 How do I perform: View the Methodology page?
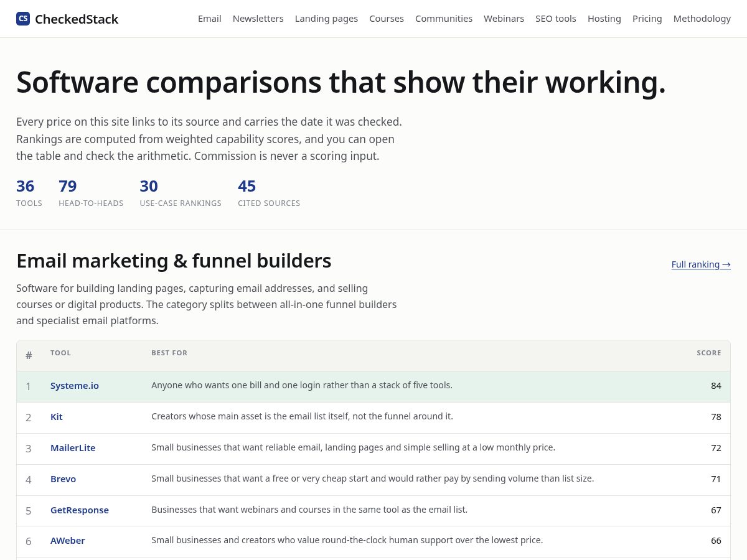pyautogui.click(x=702, y=19)
